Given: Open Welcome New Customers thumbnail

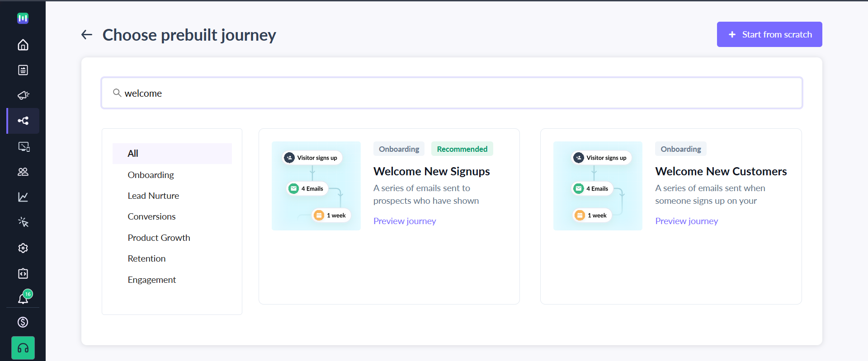Looking at the screenshot, I should coord(598,186).
